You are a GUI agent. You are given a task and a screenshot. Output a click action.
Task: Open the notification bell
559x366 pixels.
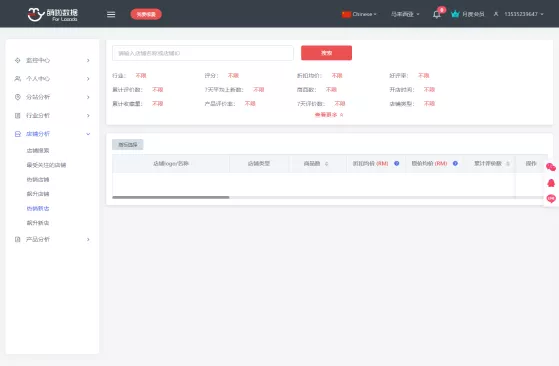point(437,14)
